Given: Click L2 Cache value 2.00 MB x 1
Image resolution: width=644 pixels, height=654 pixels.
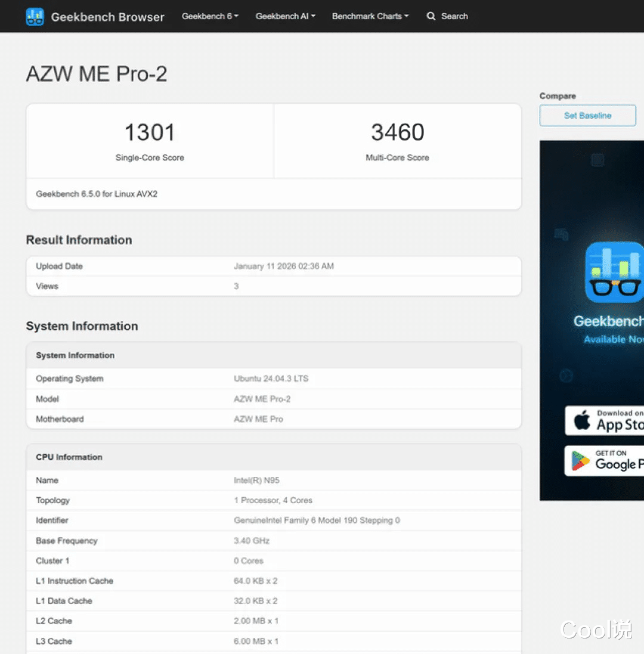Looking at the screenshot, I should click(256, 621).
